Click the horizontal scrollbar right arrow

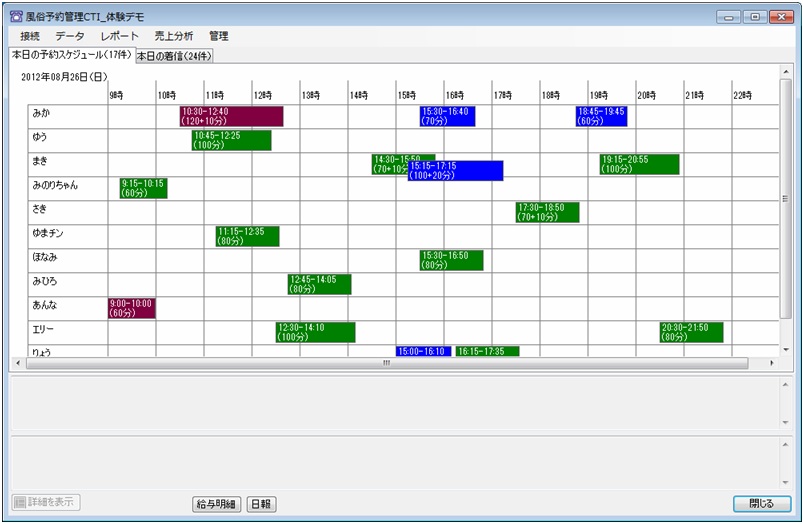pyautogui.click(x=771, y=363)
